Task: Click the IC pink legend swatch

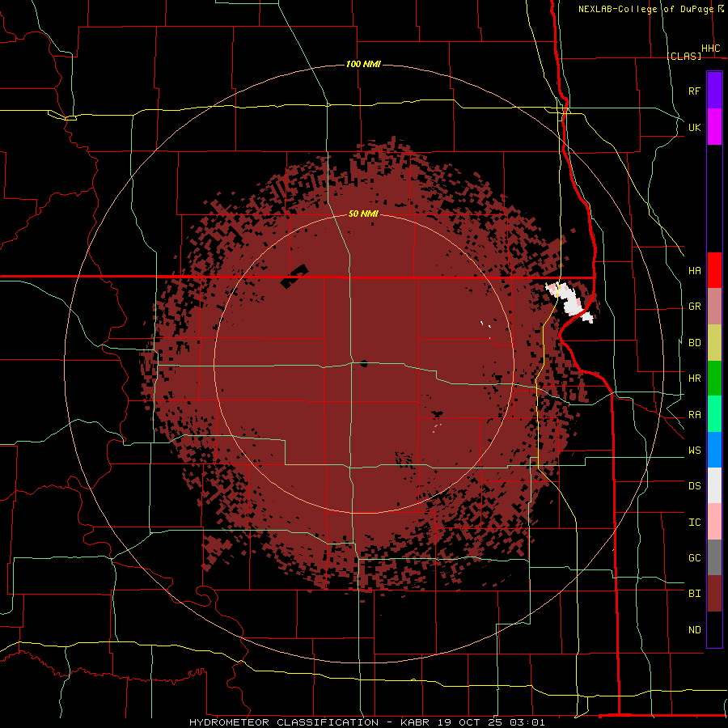Action: pyautogui.click(x=714, y=522)
